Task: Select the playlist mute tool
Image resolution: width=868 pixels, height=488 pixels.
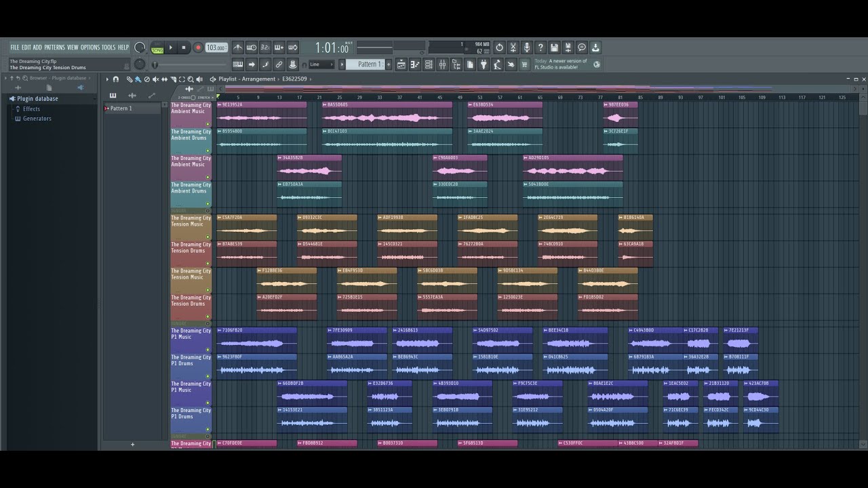Action: point(155,79)
